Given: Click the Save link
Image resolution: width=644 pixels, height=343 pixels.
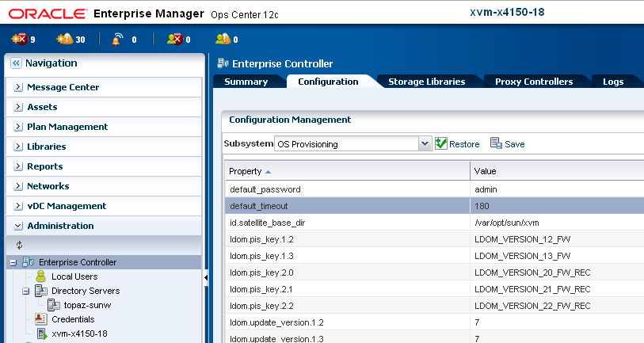Looking at the screenshot, I should pos(515,144).
